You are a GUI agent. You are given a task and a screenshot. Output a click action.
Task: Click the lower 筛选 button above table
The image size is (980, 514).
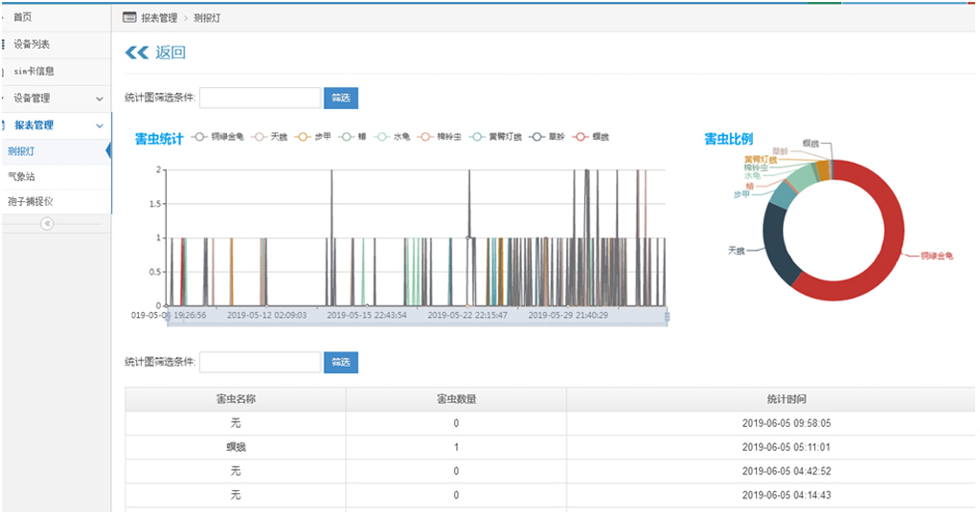pyautogui.click(x=341, y=362)
